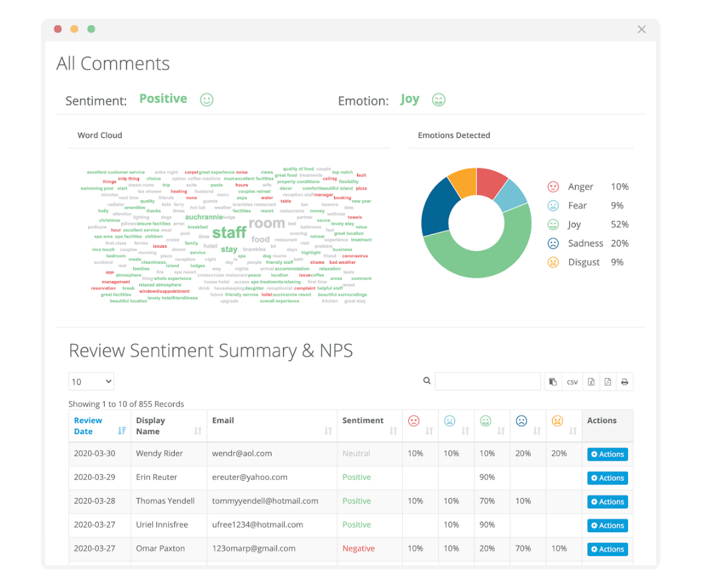701x588 pixels.
Task: Click the Sadness face icon in legend
Action: [553, 243]
